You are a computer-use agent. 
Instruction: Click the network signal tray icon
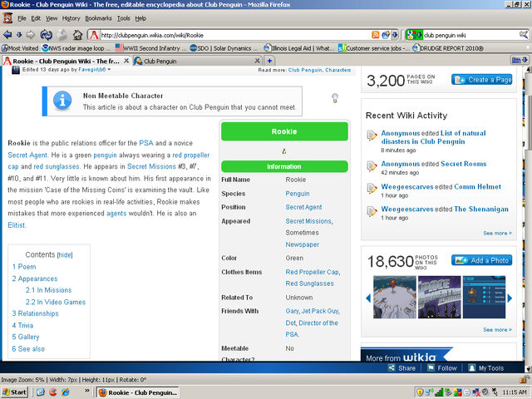(x=439, y=392)
